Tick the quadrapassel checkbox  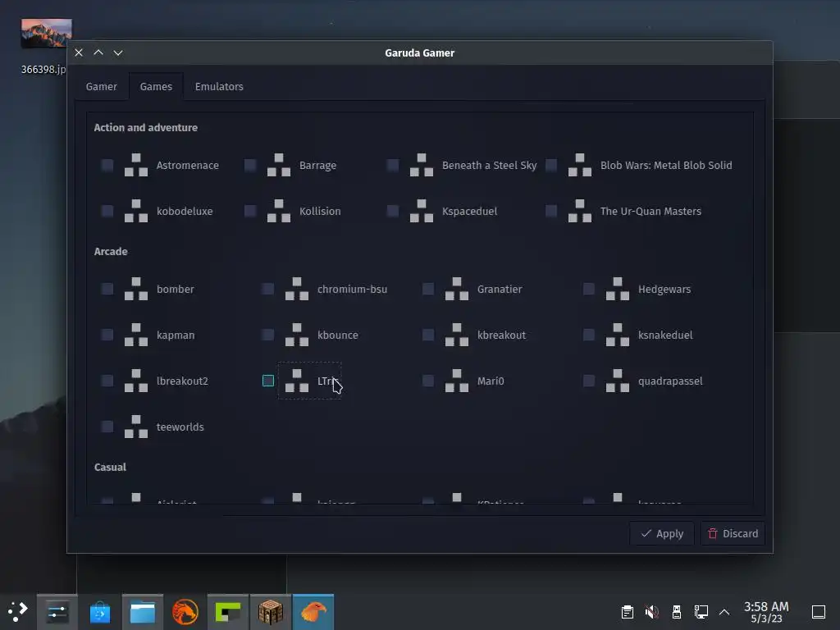[x=589, y=381]
